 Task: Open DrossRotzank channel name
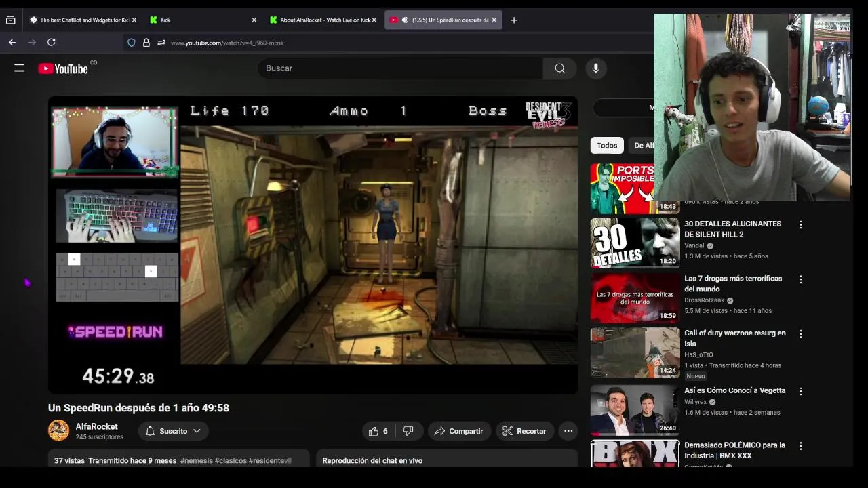pos(705,300)
